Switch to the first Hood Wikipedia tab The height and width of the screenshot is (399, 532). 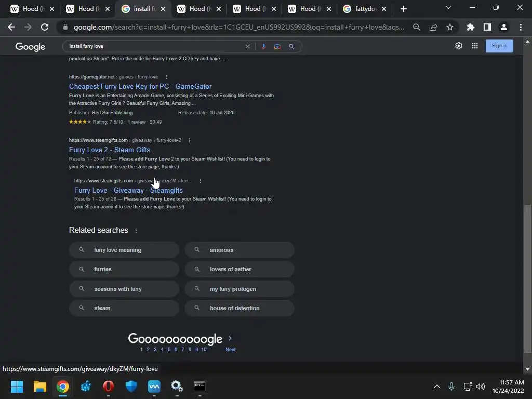(x=32, y=9)
